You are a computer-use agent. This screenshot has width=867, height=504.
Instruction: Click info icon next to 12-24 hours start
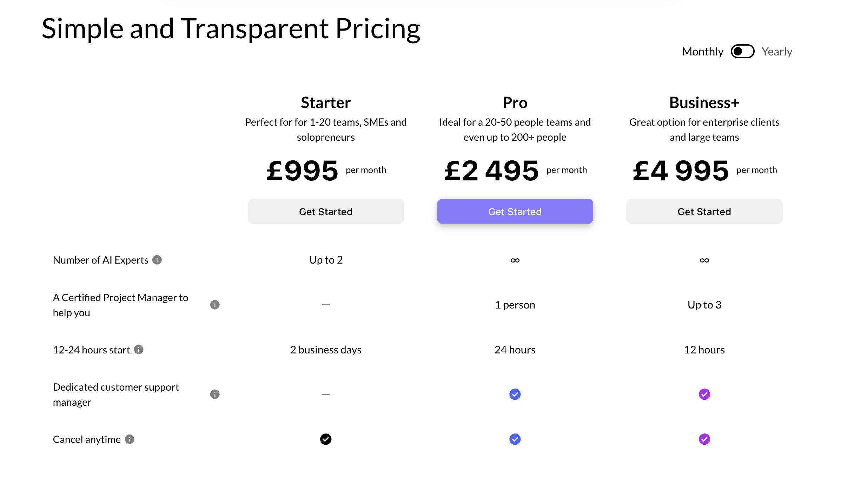(x=139, y=349)
